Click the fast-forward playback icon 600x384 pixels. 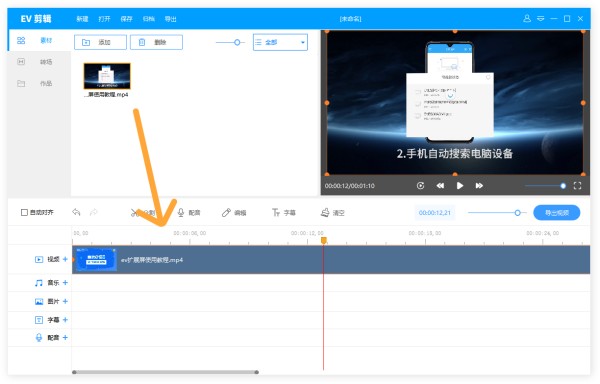(479, 186)
